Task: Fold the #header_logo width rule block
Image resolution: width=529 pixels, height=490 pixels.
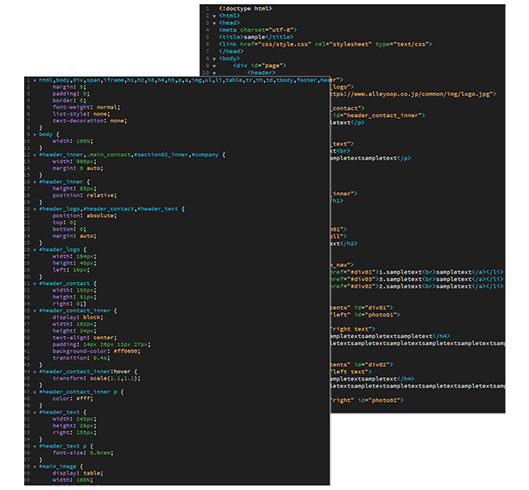Action: [35, 250]
